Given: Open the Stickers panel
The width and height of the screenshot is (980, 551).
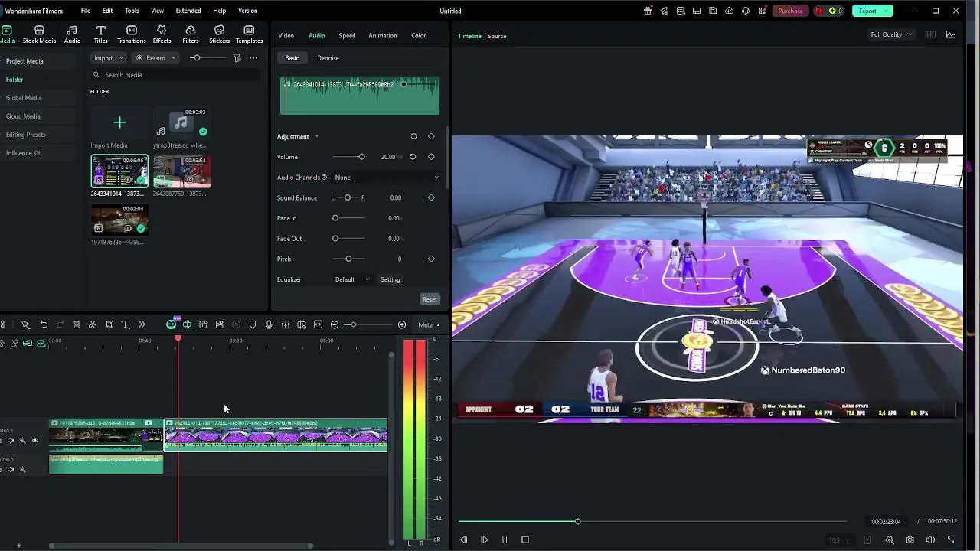Looking at the screenshot, I should coord(219,34).
